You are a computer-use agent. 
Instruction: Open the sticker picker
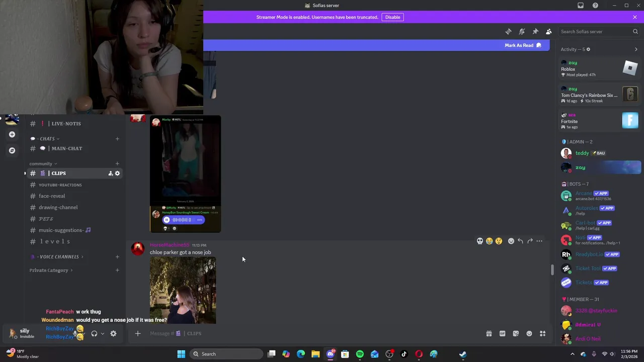click(516, 333)
